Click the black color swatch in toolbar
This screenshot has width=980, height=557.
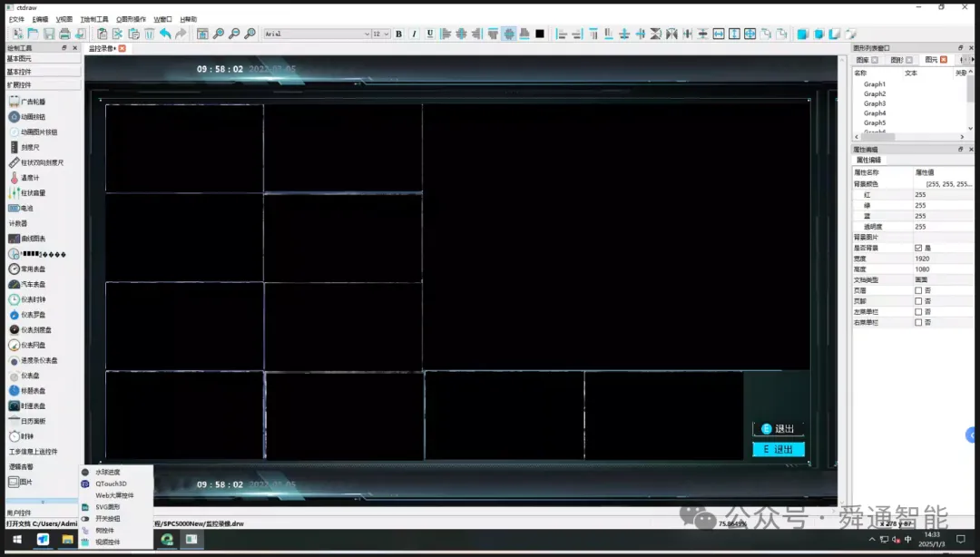click(x=540, y=34)
